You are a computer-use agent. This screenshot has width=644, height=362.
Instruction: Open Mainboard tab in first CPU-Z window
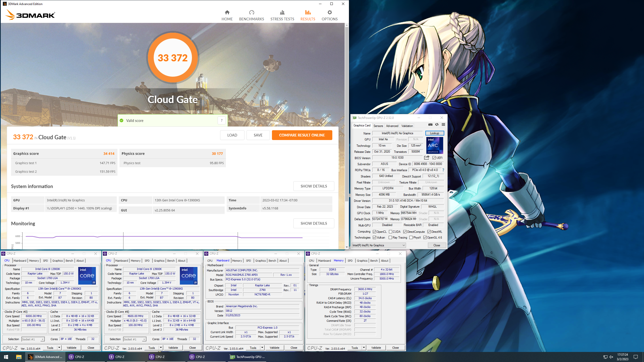coord(20,261)
